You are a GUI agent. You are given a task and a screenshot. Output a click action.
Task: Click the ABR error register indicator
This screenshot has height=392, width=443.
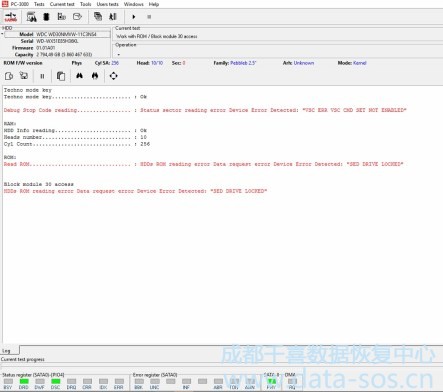click(218, 381)
